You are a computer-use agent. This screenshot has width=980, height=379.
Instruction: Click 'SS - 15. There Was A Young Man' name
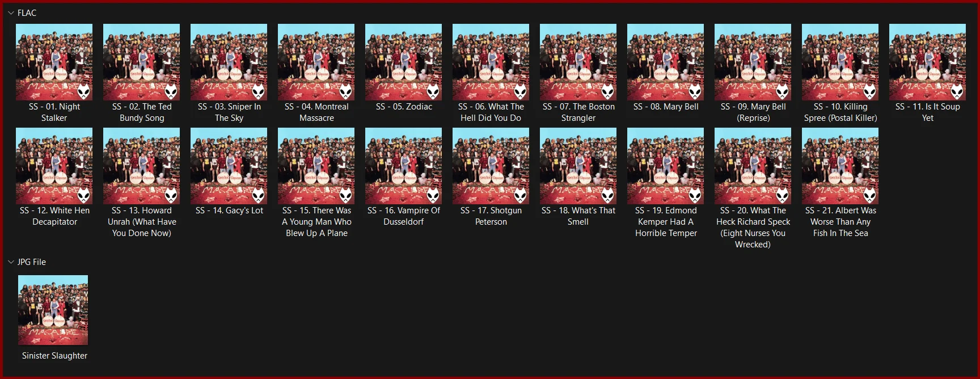pos(316,222)
